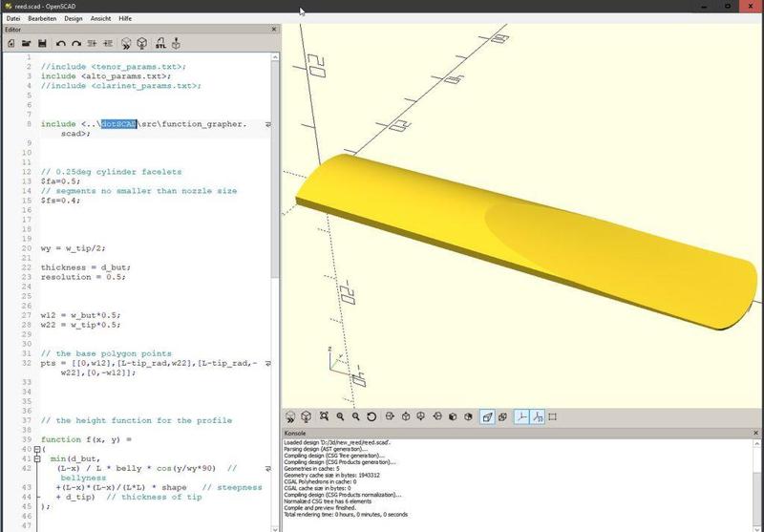Collapse the fold marker at line 42
The height and width of the screenshot is (532, 764).
37,459
